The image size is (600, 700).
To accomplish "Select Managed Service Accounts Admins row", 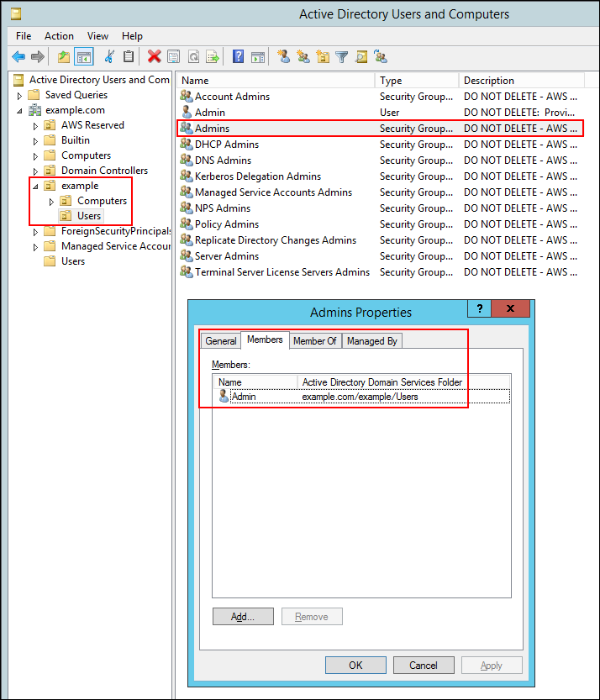I will click(380, 192).
